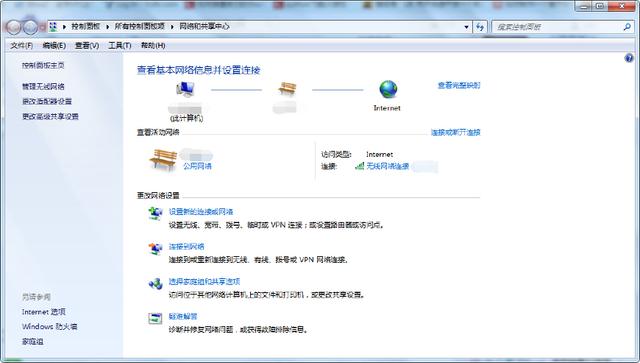Click 网络和共享中心 breadcrumb

[204, 27]
